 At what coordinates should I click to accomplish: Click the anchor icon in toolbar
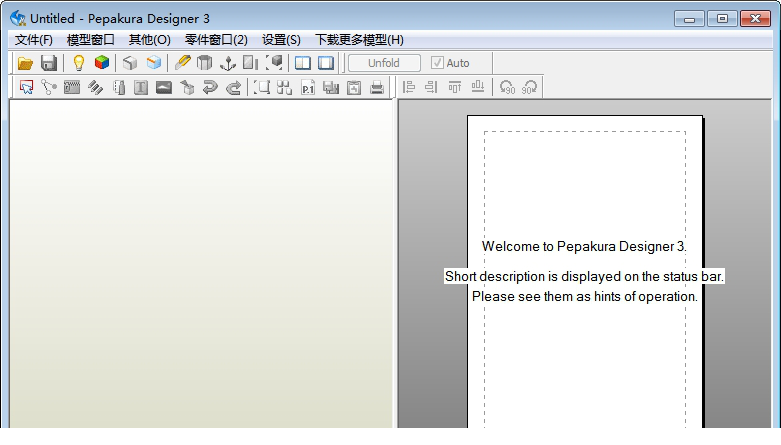click(x=228, y=63)
